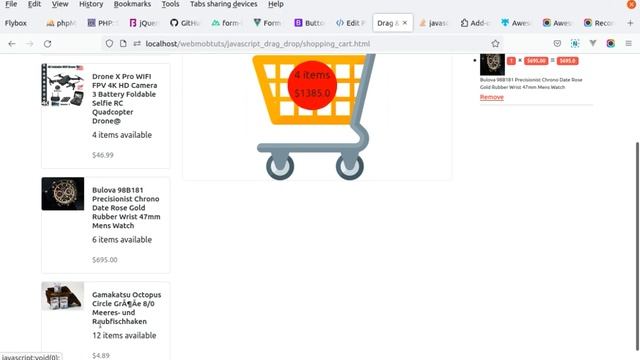The height and width of the screenshot is (360, 640).
Task: Open the Tabs sharing devices menu
Action: click(x=224, y=4)
